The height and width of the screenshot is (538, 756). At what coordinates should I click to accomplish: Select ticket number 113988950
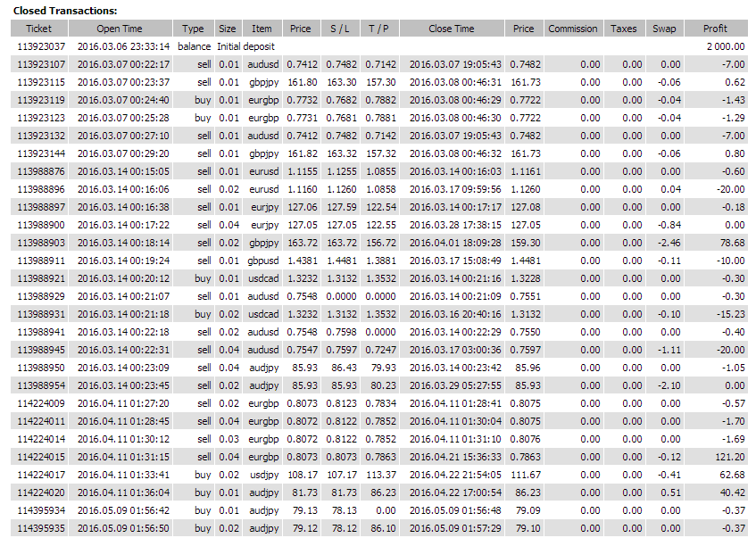click(x=41, y=368)
